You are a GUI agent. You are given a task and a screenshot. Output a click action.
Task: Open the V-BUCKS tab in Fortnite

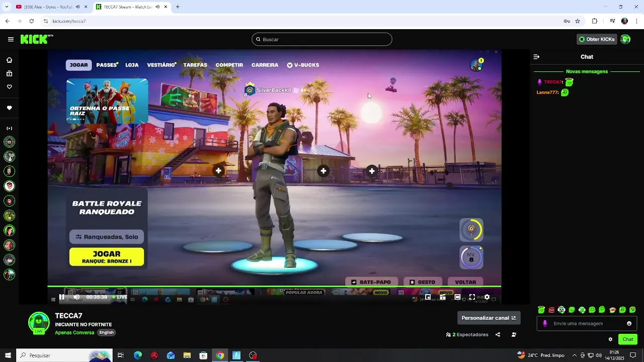[x=303, y=65]
